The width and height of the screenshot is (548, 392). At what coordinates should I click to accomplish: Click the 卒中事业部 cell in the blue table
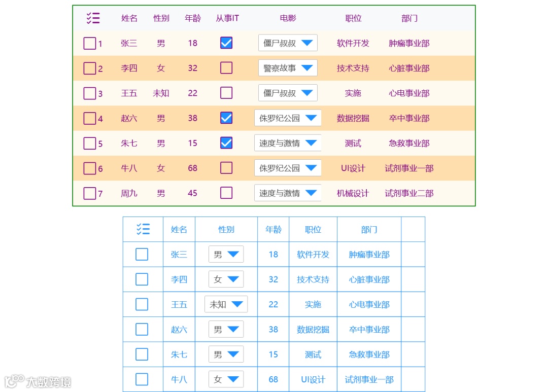pos(369,330)
